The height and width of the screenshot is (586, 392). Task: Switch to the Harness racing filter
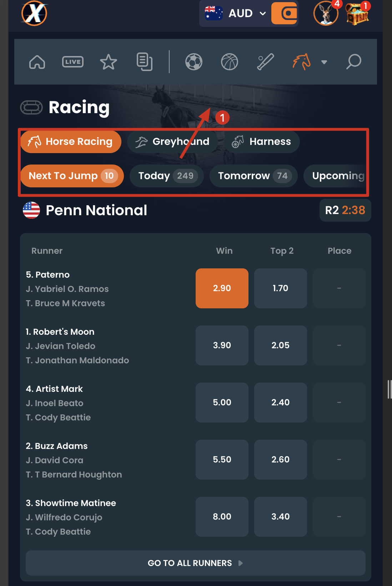[262, 141]
